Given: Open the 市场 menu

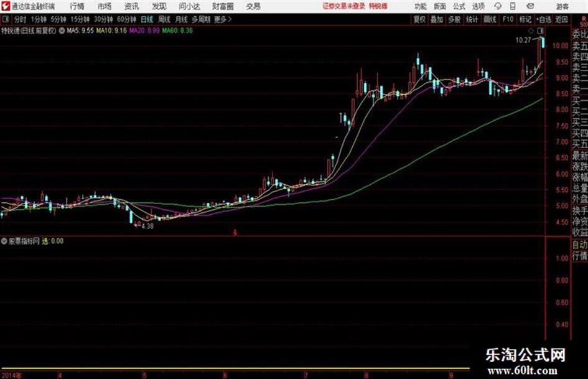Looking at the screenshot, I should coord(105,6).
